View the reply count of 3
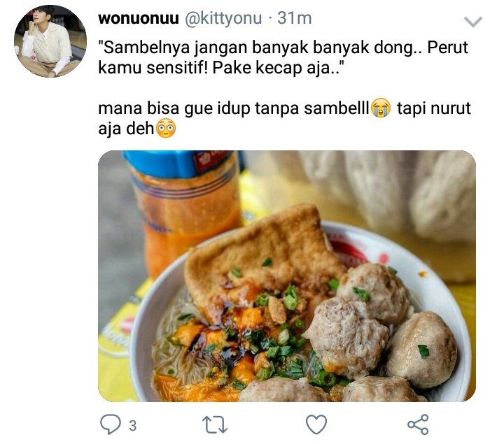 pyautogui.click(x=133, y=426)
